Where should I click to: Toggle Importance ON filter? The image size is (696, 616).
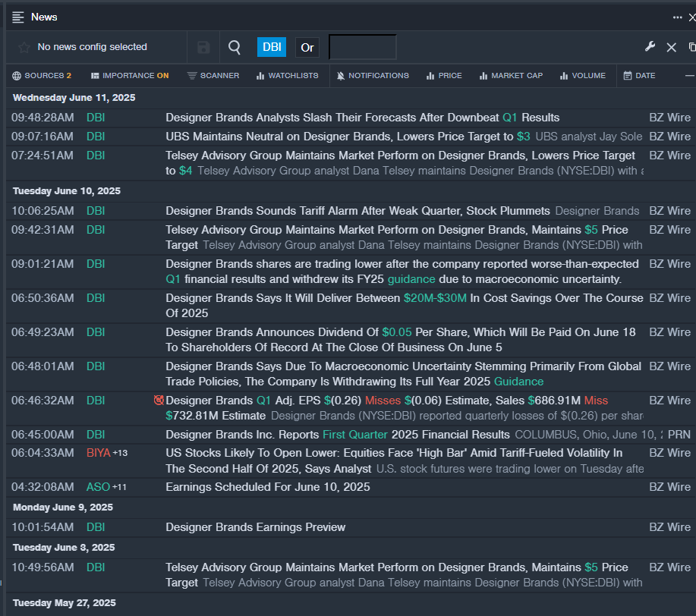[130, 75]
